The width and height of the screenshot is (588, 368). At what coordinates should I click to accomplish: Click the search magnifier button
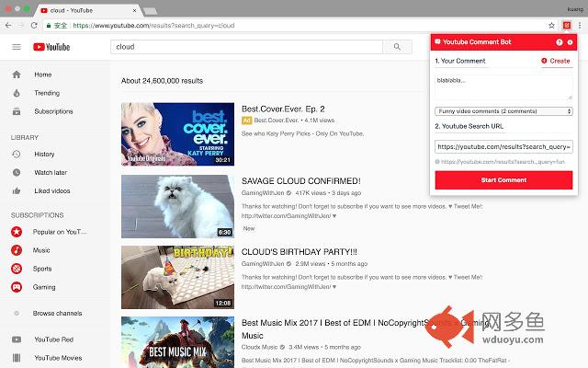pyautogui.click(x=397, y=47)
